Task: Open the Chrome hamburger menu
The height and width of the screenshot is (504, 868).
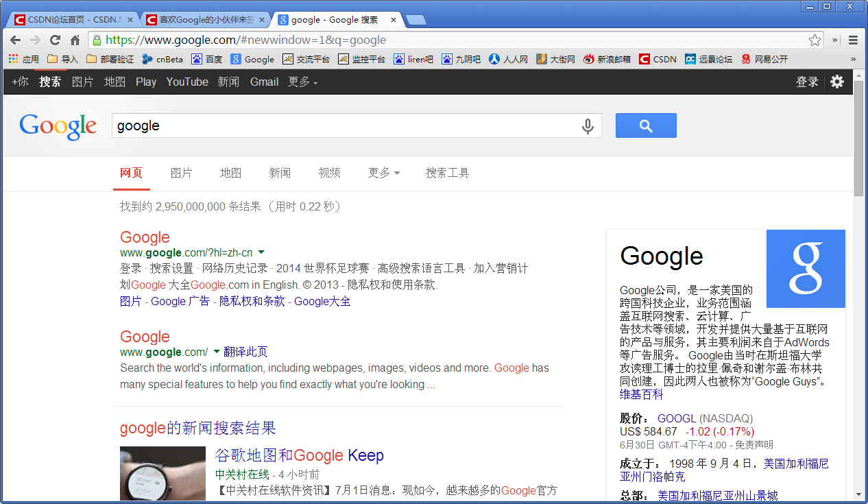Action: pyautogui.click(x=854, y=40)
